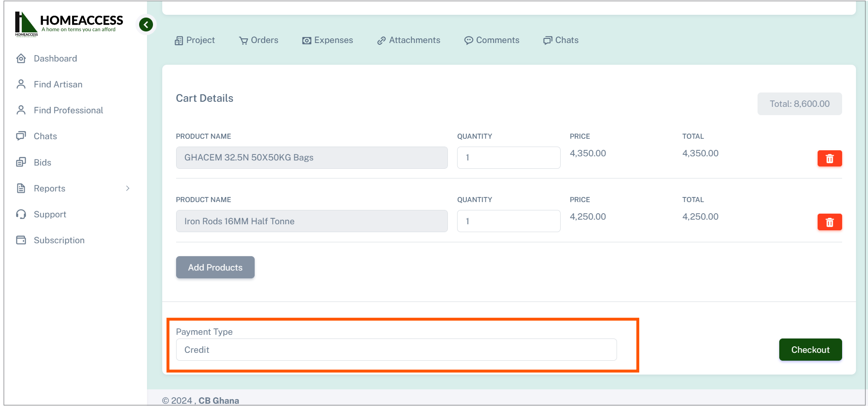868x406 pixels.
Task: Delete GHACEM 32.5N cart item
Action: point(830,158)
